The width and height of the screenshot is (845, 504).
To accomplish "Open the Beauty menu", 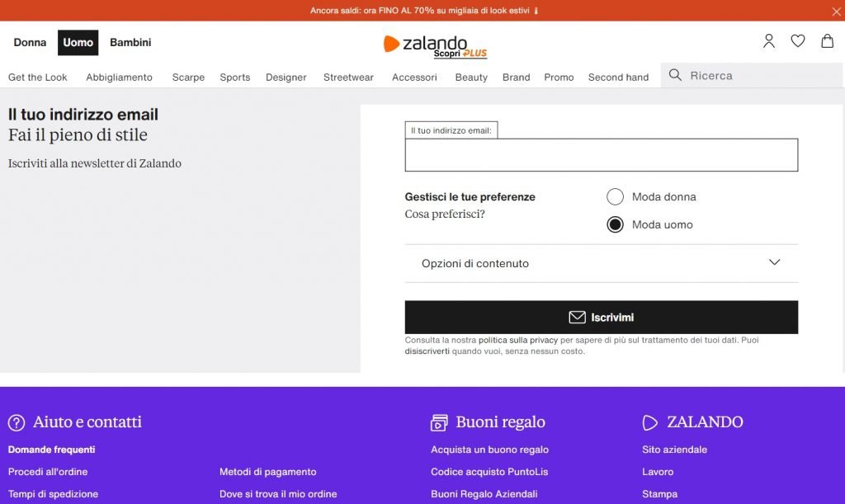I will tap(471, 77).
